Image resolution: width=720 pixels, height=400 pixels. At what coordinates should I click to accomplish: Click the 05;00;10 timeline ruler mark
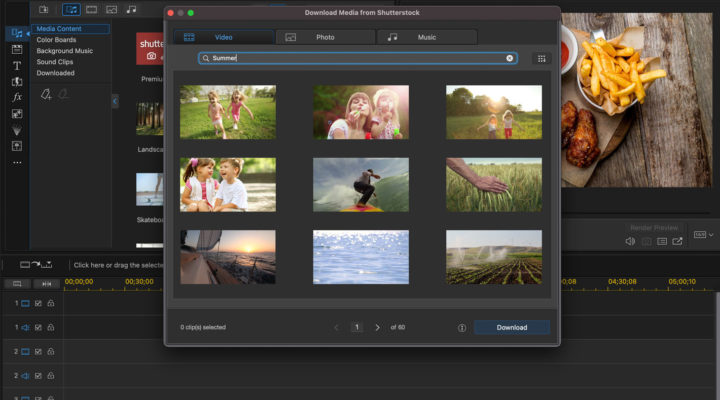(682, 282)
